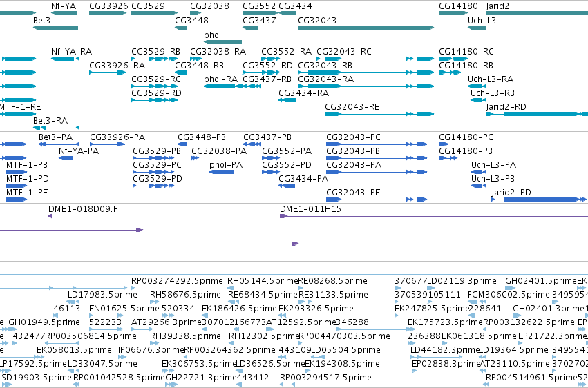The height and width of the screenshot is (388, 588).
Task: Click EST RP003294517.5prime
Action: coord(325,378)
